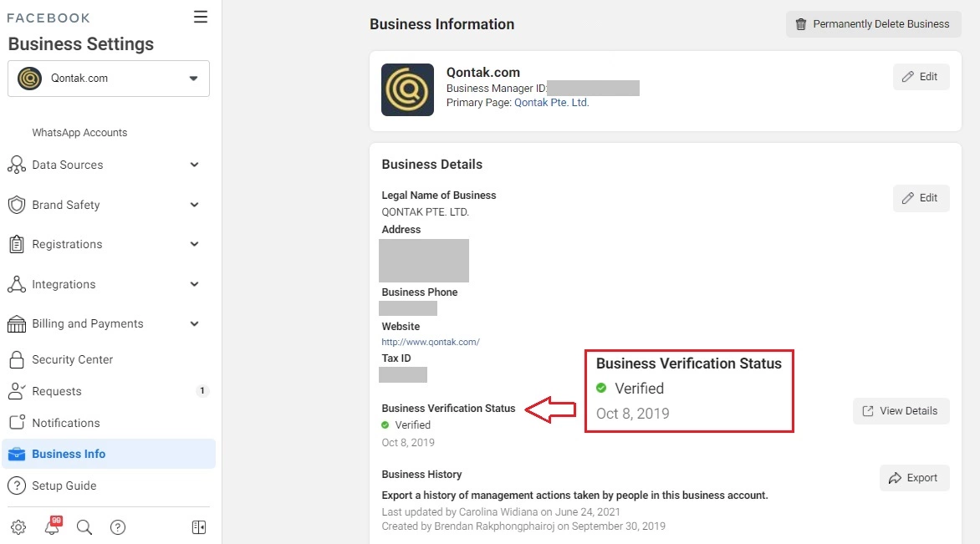
Task: Click the Business Info briefcase icon
Action: point(17,454)
